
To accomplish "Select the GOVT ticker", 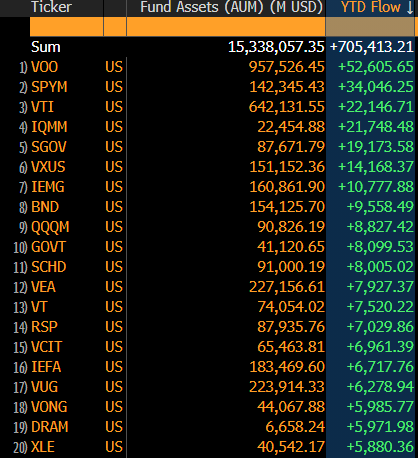I will point(48,247).
